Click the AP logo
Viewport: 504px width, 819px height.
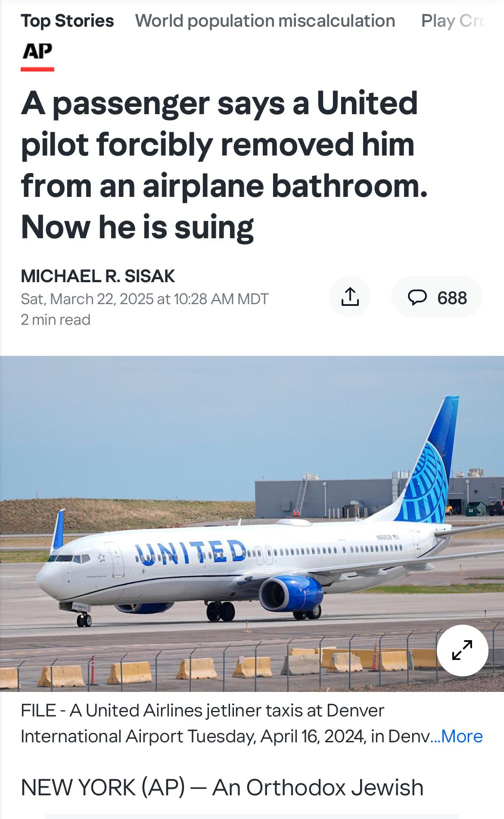click(x=37, y=52)
